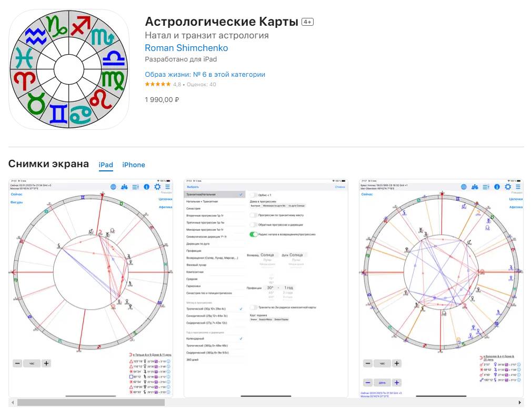The image size is (532, 418).
Task: Click settings gear icon in third screenshot
Action: (508, 187)
